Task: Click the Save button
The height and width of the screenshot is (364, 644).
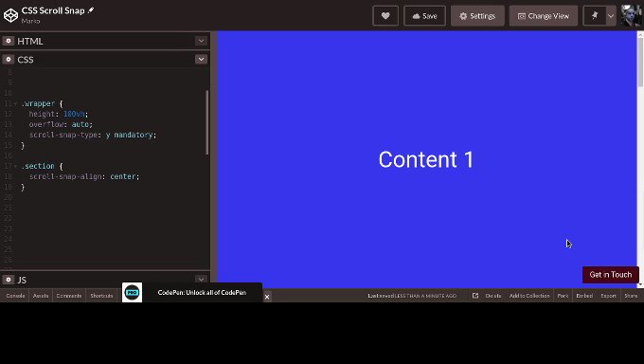Action: coord(424,16)
